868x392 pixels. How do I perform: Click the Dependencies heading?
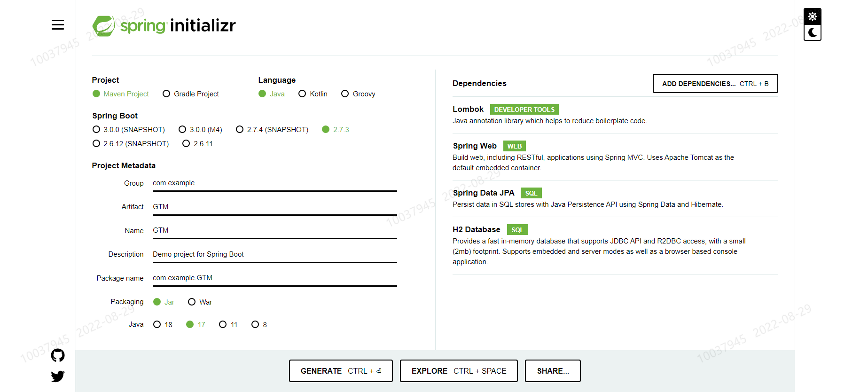tap(479, 84)
